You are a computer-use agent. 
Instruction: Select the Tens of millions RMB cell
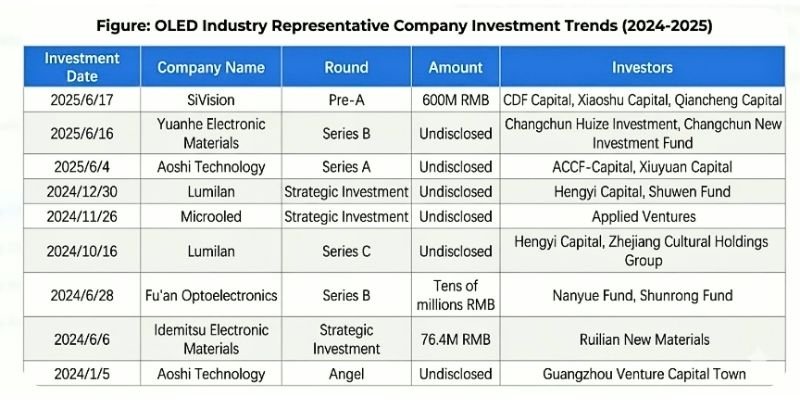tap(455, 295)
